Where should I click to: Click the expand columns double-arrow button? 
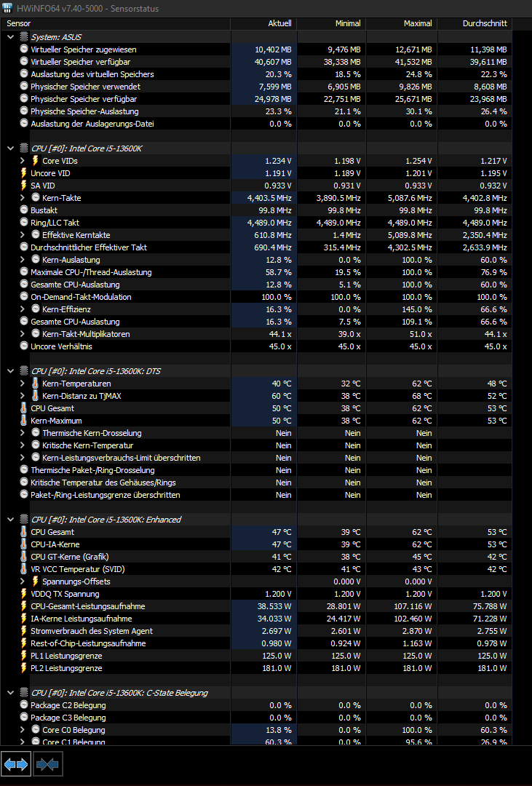[x=16, y=764]
